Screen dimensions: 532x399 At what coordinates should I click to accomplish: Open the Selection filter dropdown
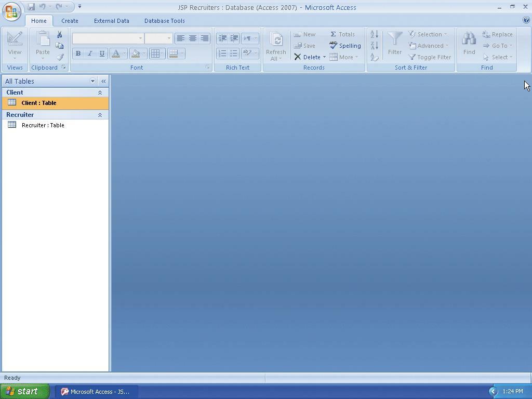click(x=428, y=34)
